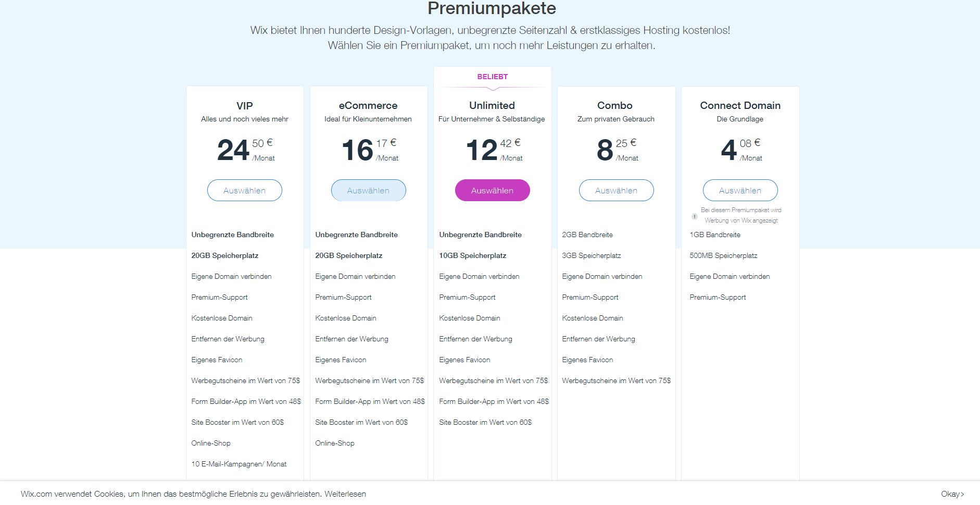Viewport: 980px width, 505px height.
Task: Pick the Combo plan Auswählen button
Action: pos(617,190)
